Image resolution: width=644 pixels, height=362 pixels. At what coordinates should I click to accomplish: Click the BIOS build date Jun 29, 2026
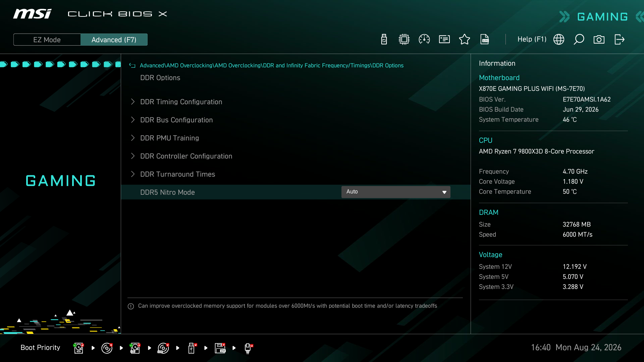581,110
